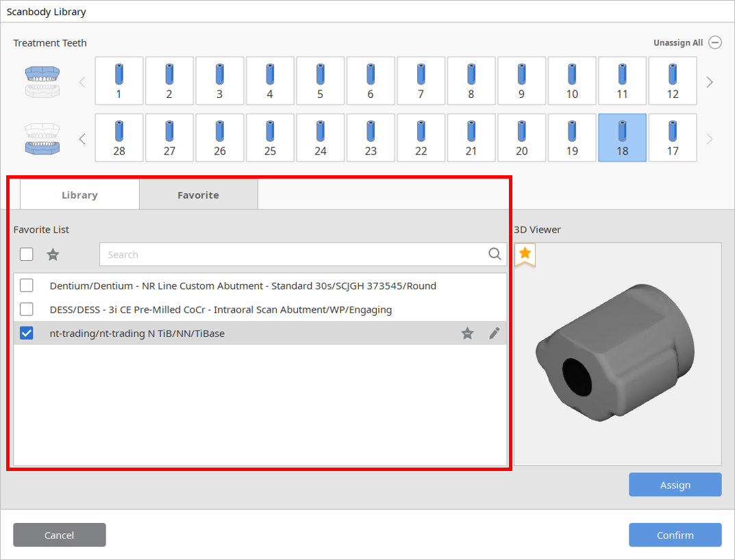Click the Cancel button
The image size is (735, 560).
[60, 535]
